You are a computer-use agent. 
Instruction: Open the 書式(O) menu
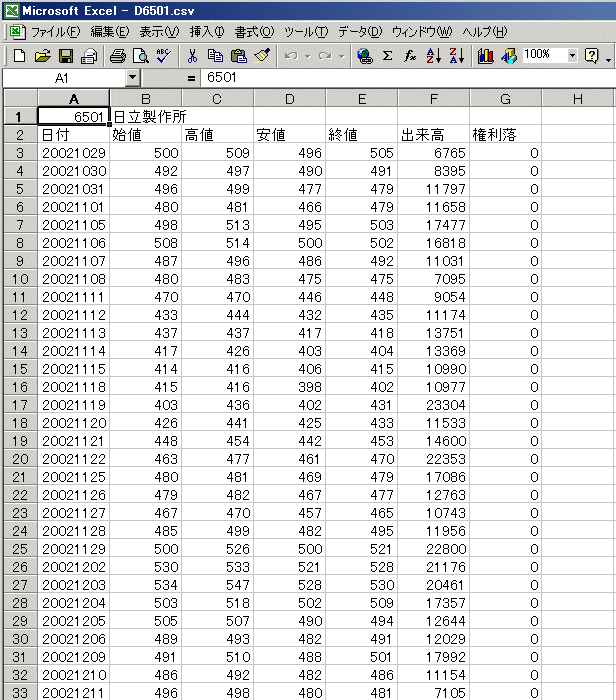click(254, 32)
